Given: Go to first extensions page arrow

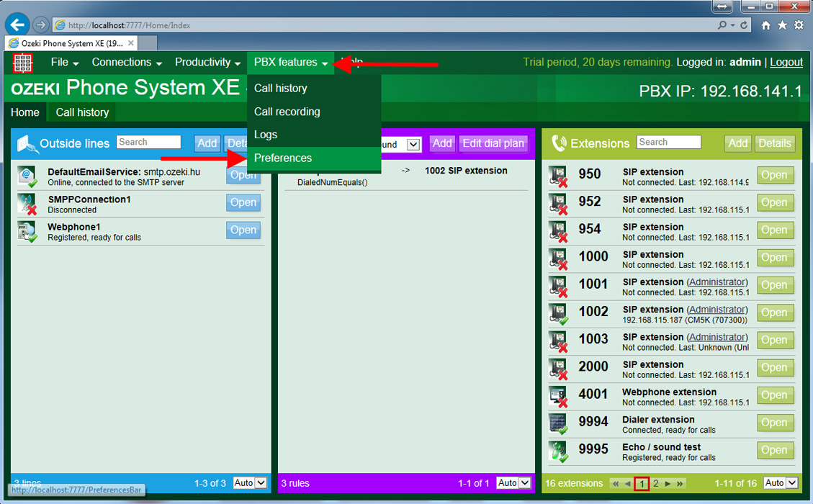Looking at the screenshot, I should [616, 483].
